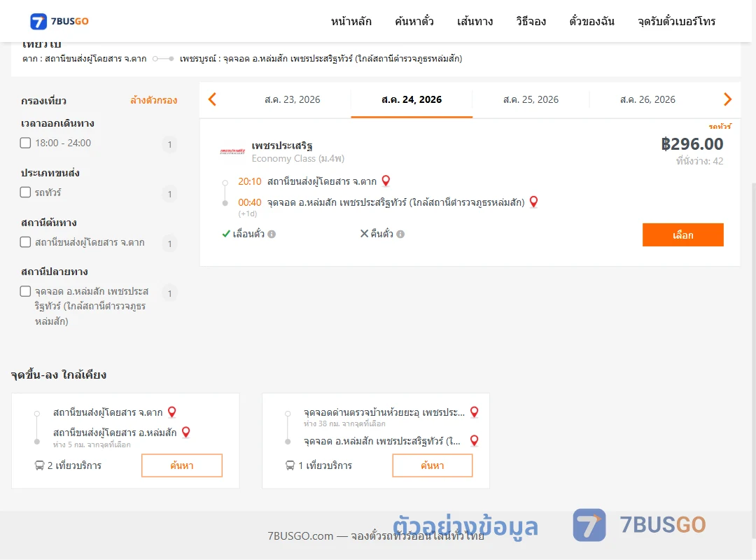The height and width of the screenshot is (560, 756).
Task: Click ค้นหา in the 2 เที่ยวบริการ card
Action: pyautogui.click(x=182, y=465)
